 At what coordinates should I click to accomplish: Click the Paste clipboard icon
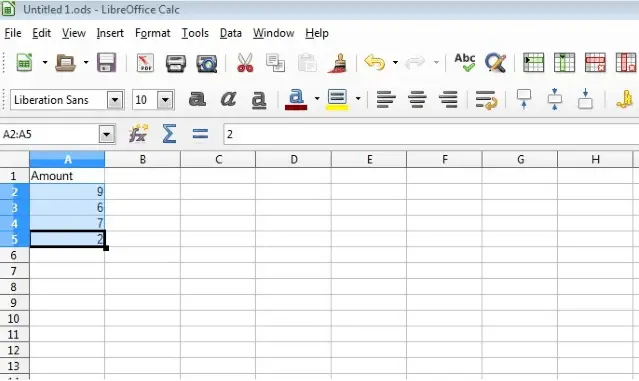[307, 63]
